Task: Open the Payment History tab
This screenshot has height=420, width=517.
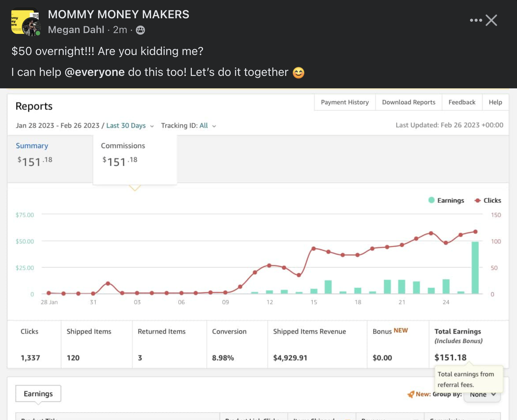Action: tap(345, 102)
